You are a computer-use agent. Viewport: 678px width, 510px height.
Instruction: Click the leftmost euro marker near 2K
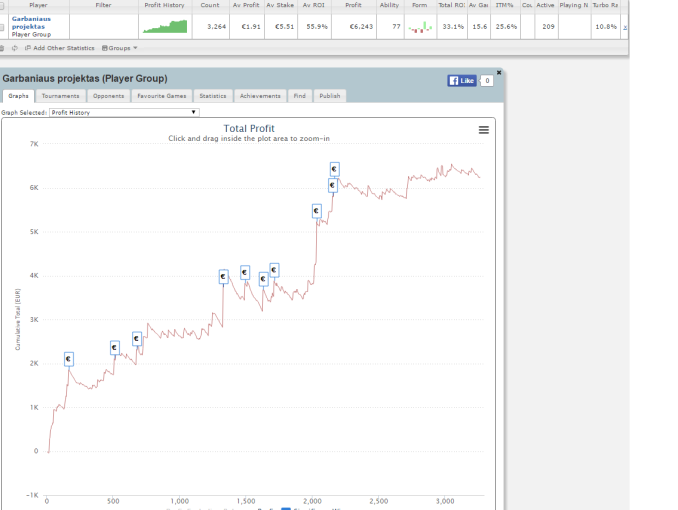(69, 359)
